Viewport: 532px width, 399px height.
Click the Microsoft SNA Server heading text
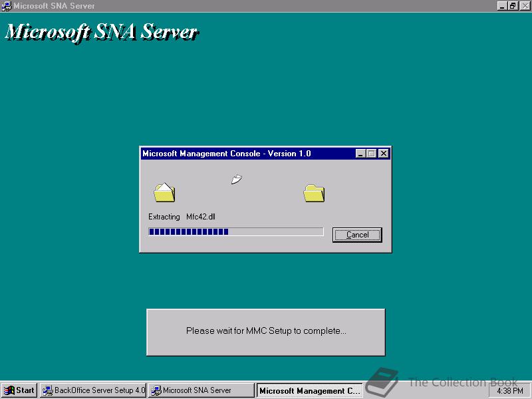click(102, 33)
